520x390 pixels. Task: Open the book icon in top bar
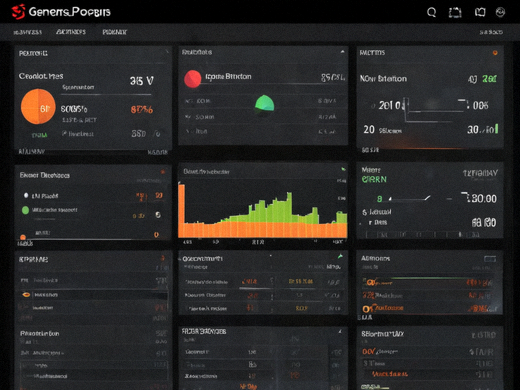[x=480, y=12]
